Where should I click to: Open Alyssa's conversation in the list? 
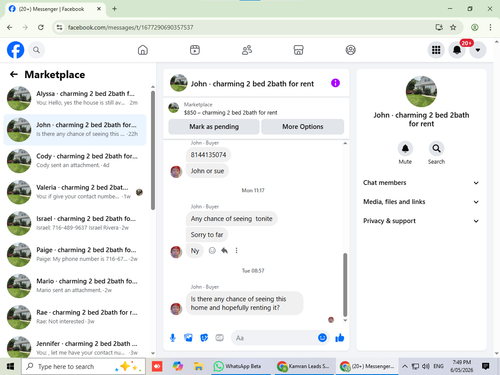pos(75,98)
